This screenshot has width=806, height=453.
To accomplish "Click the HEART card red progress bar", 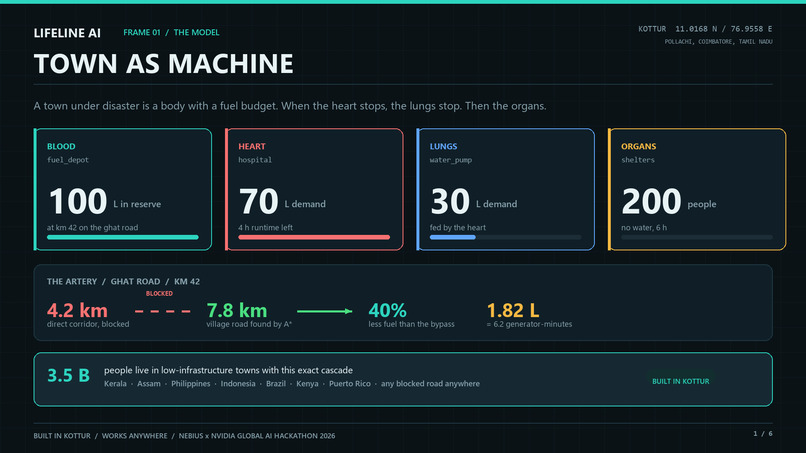I will click(x=314, y=238).
